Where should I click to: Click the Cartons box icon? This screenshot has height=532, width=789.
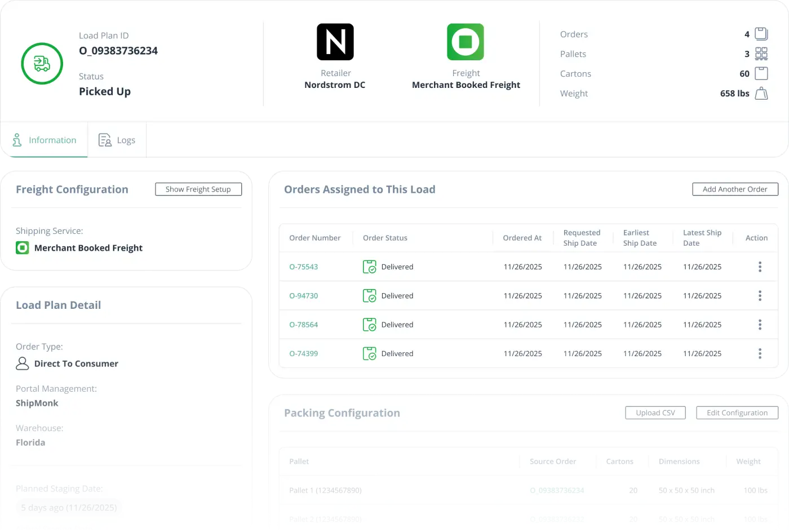pyautogui.click(x=761, y=73)
